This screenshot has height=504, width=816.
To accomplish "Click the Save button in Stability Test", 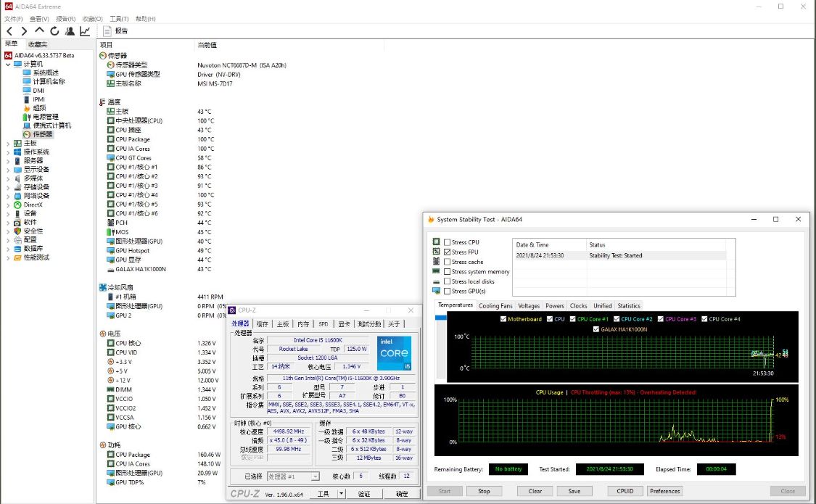I will [x=574, y=491].
